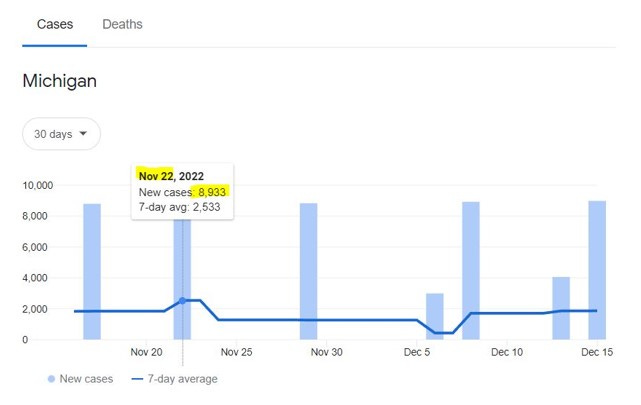Click the New cases legend dot
This screenshot has height=405, width=641.
[51, 379]
